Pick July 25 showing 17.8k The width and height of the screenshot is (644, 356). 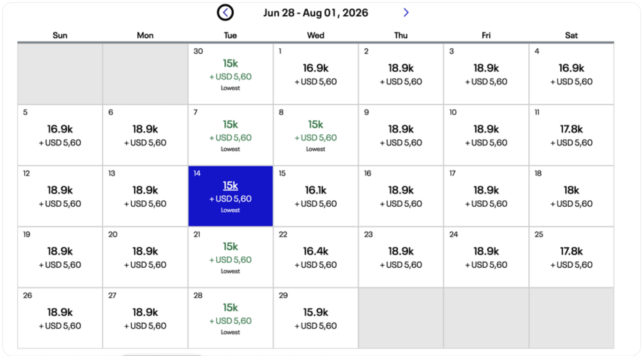click(571, 257)
